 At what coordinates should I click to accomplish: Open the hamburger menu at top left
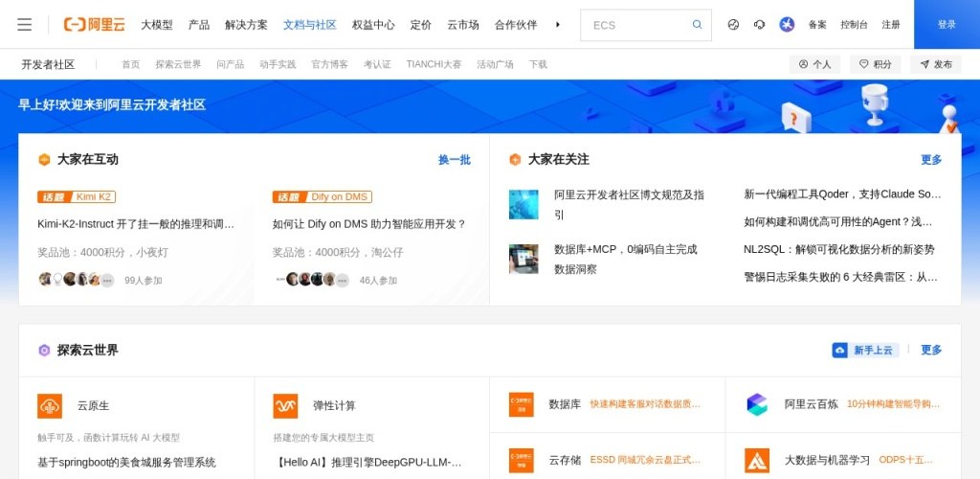point(25,24)
